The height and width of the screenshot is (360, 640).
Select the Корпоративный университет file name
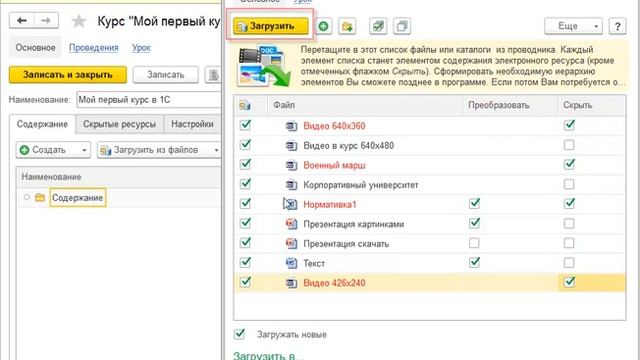tap(361, 185)
